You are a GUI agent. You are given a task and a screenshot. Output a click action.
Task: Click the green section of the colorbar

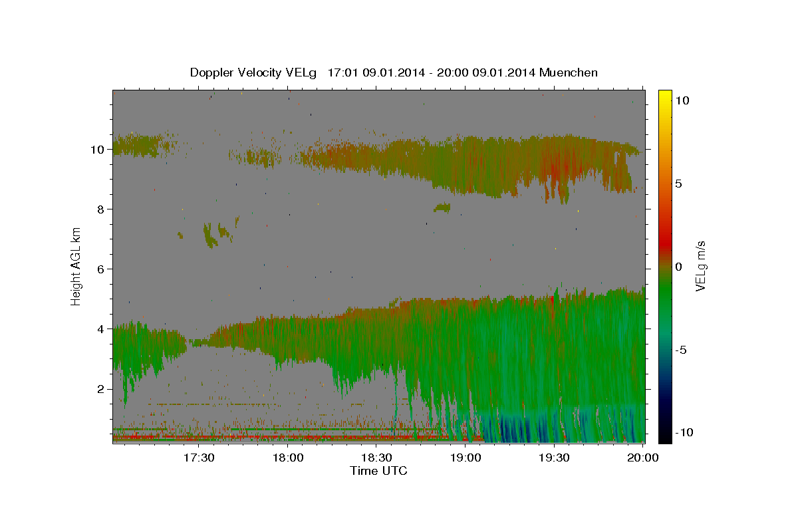[x=665, y=293]
